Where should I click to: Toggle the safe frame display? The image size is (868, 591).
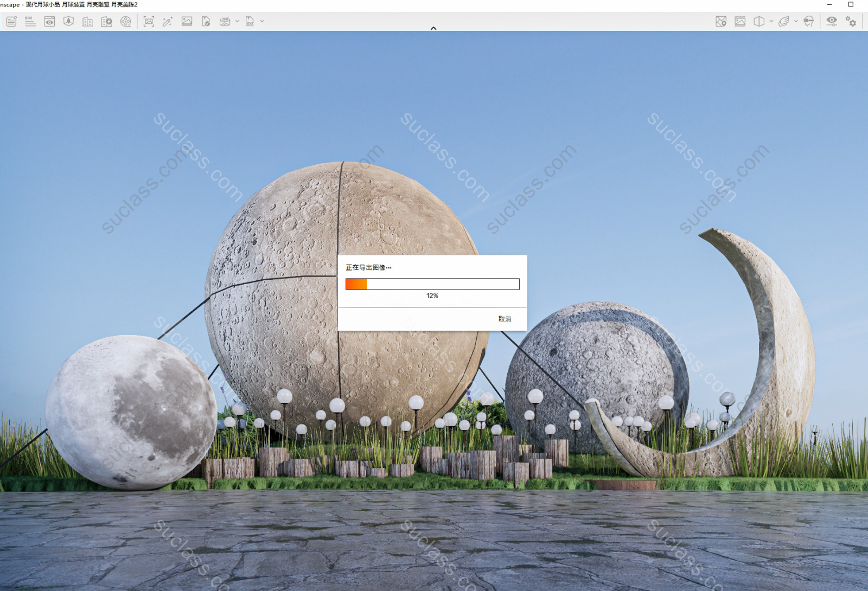click(740, 22)
